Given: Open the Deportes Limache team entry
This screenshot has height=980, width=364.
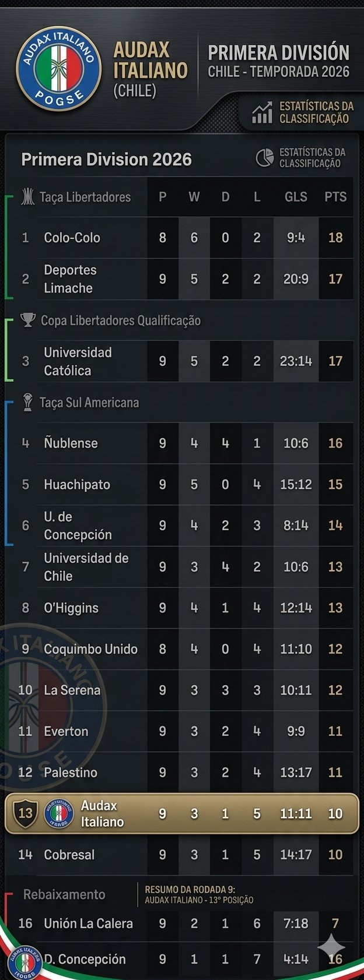Looking at the screenshot, I should pos(70,279).
